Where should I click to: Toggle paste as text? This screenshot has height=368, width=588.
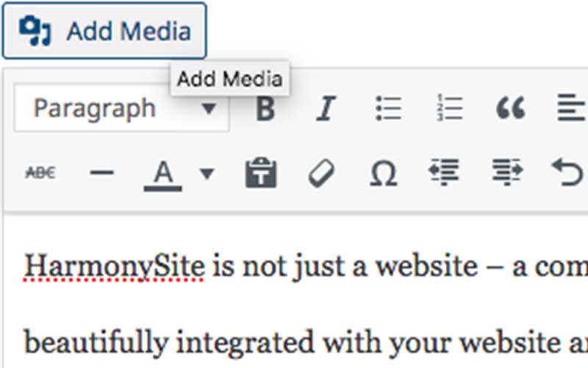point(261,173)
